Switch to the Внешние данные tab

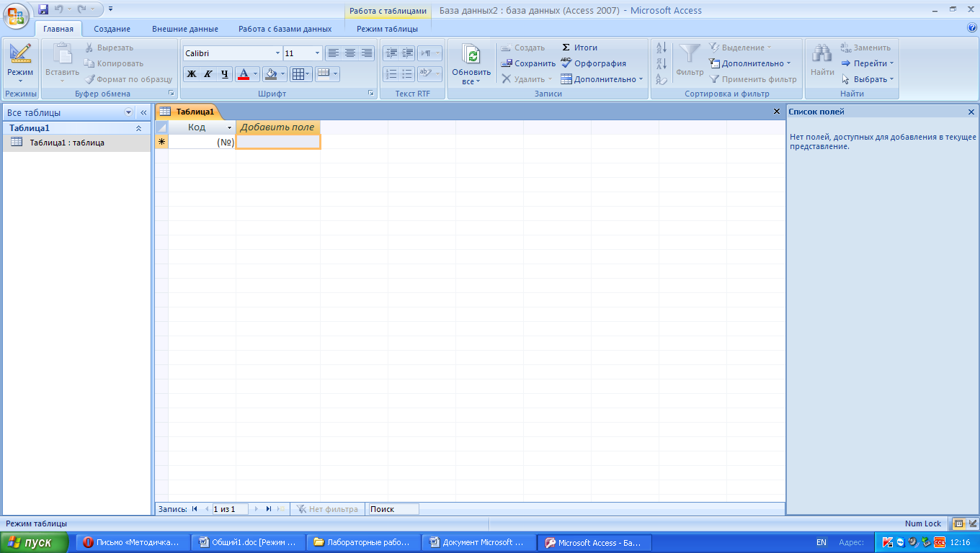click(185, 29)
